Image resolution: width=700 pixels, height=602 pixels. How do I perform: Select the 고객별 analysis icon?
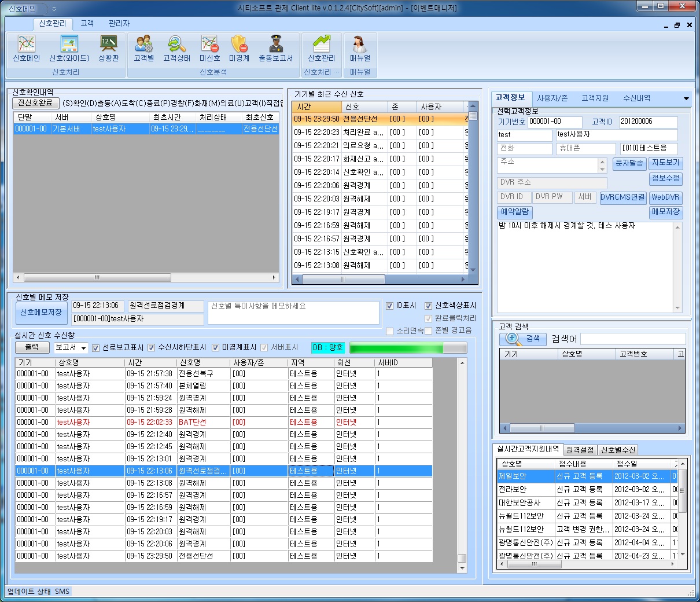143,49
